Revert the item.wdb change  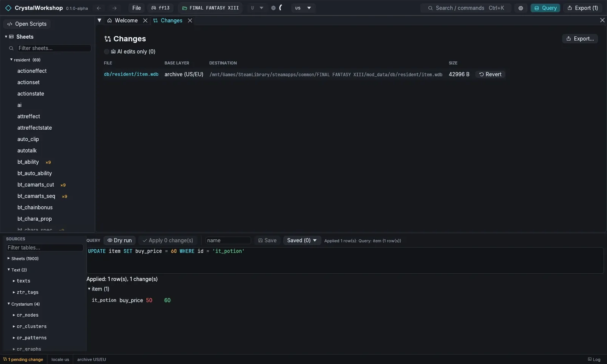(x=490, y=74)
